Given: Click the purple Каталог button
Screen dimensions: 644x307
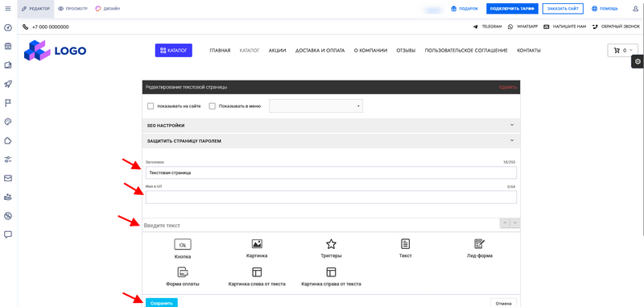Looking at the screenshot, I should [174, 50].
